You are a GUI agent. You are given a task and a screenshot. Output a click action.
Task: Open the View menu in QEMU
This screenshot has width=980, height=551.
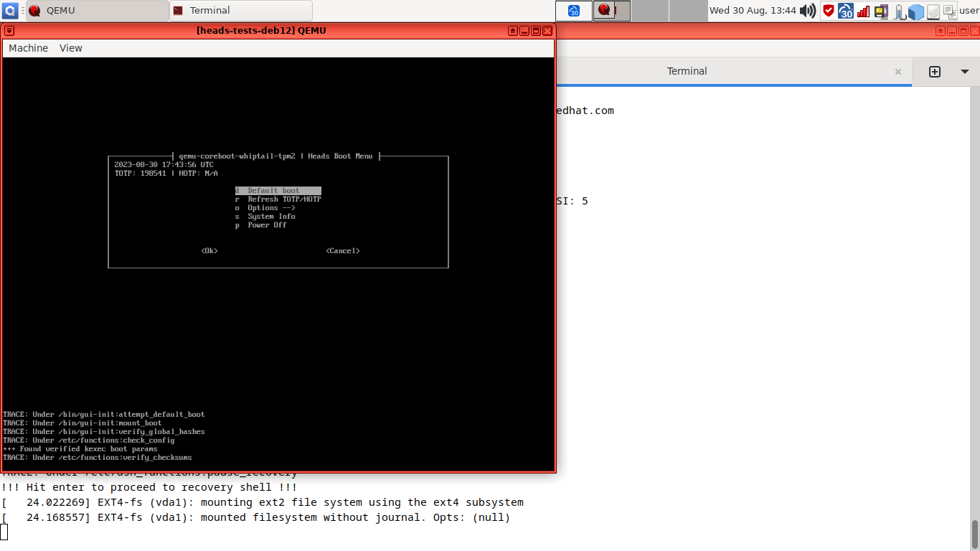pyautogui.click(x=70, y=47)
